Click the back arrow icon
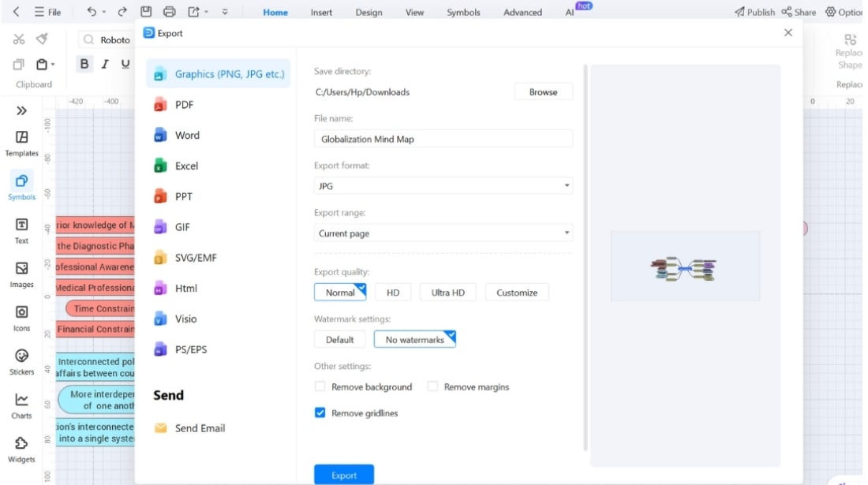 pos(16,12)
